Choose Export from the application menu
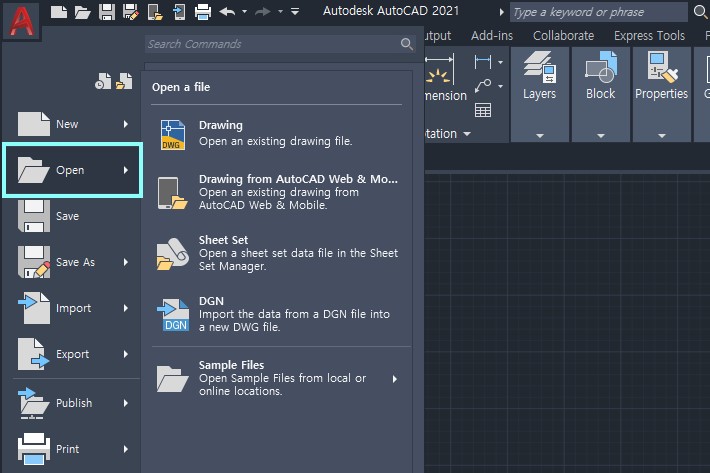This screenshot has height=473, width=710. [72, 354]
